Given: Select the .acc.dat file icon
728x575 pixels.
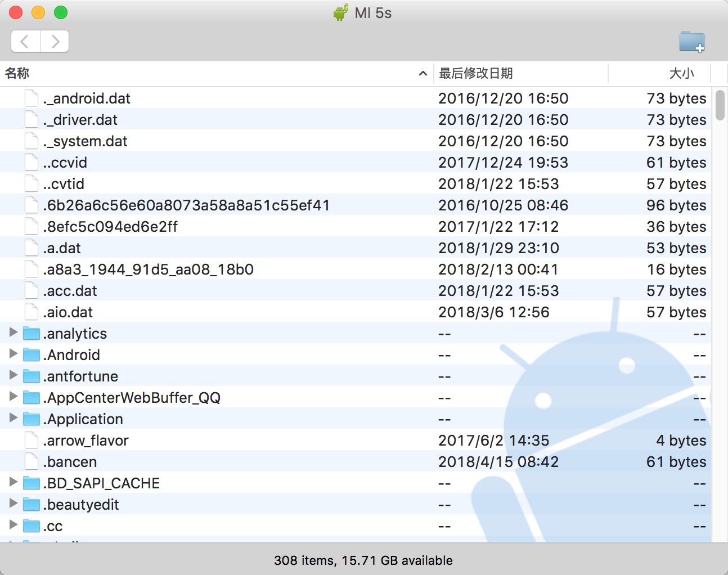Looking at the screenshot, I should (x=32, y=290).
